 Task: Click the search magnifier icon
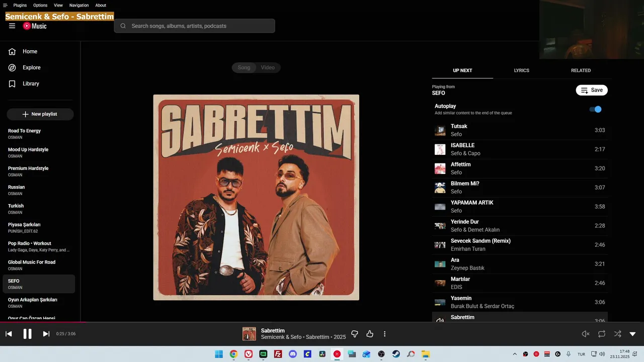(x=123, y=26)
